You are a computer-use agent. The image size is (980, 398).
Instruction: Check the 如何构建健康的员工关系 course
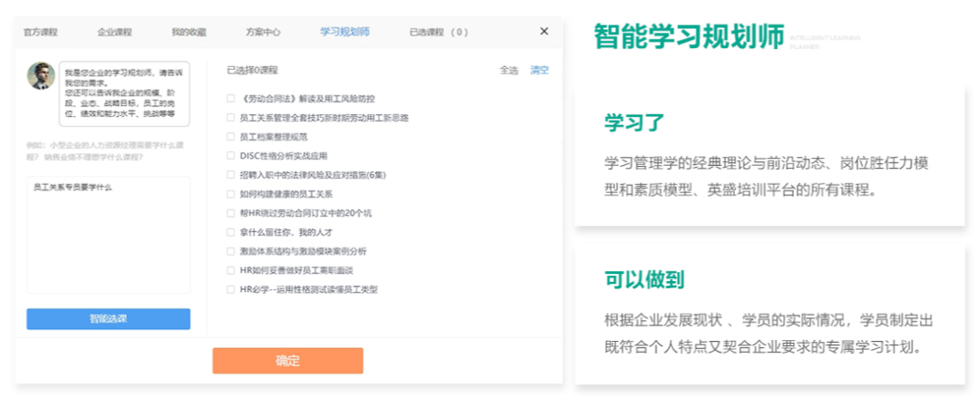[x=231, y=194]
